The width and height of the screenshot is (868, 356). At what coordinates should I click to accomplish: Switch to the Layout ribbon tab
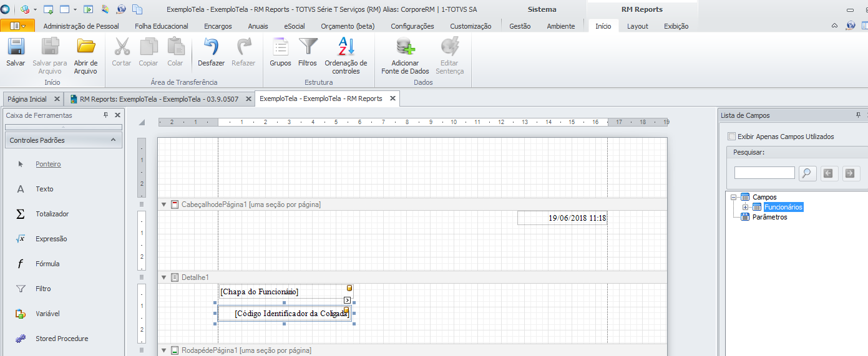(638, 26)
